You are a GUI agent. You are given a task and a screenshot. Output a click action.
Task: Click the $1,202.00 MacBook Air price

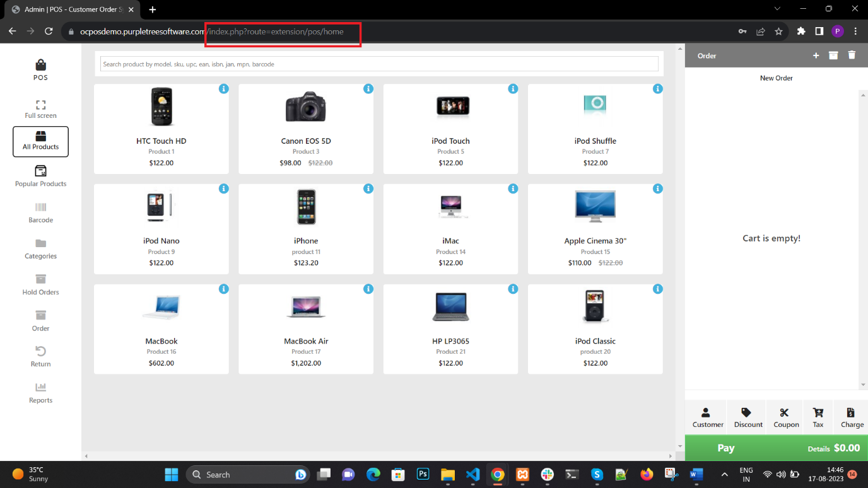(306, 363)
